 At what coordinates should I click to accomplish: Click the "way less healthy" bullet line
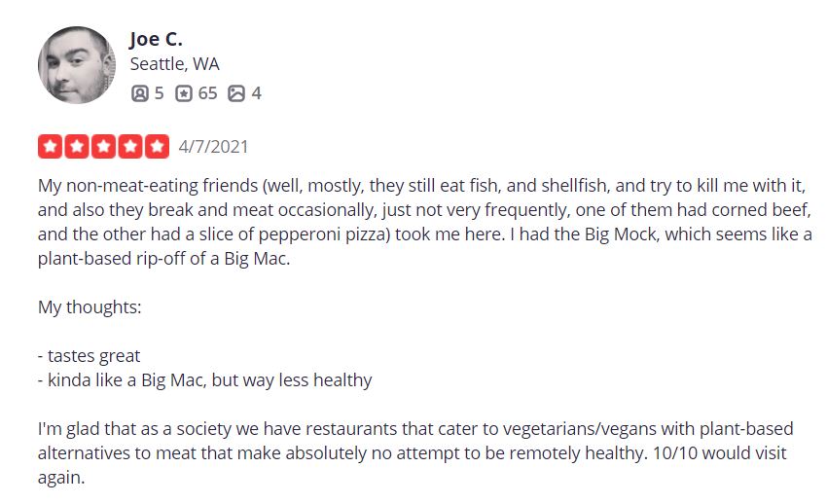(x=205, y=379)
